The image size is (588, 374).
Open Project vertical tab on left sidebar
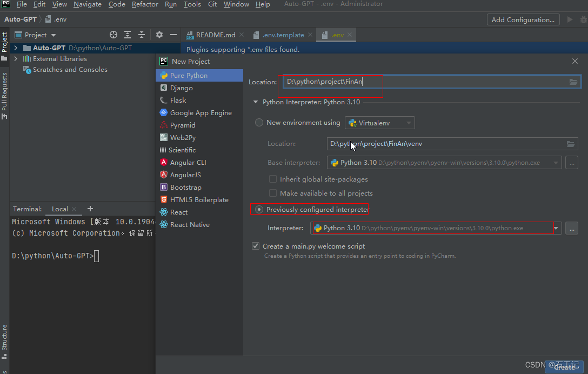point(4,46)
